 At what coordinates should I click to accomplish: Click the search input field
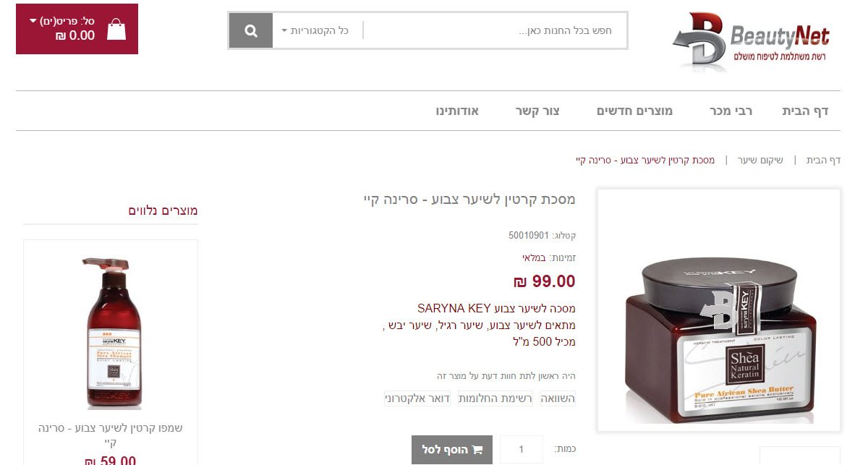click(494, 31)
